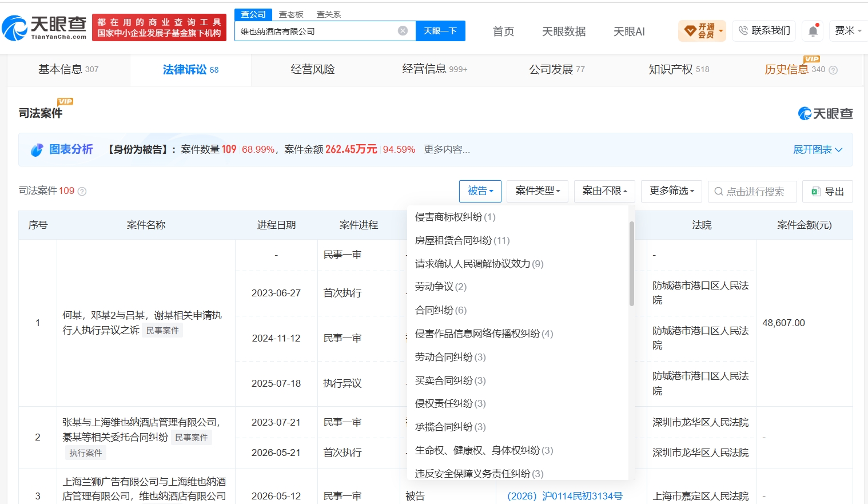This screenshot has width=868, height=504.
Task: Click the VIP badge above 司法案件 heading
Action: (x=65, y=101)
